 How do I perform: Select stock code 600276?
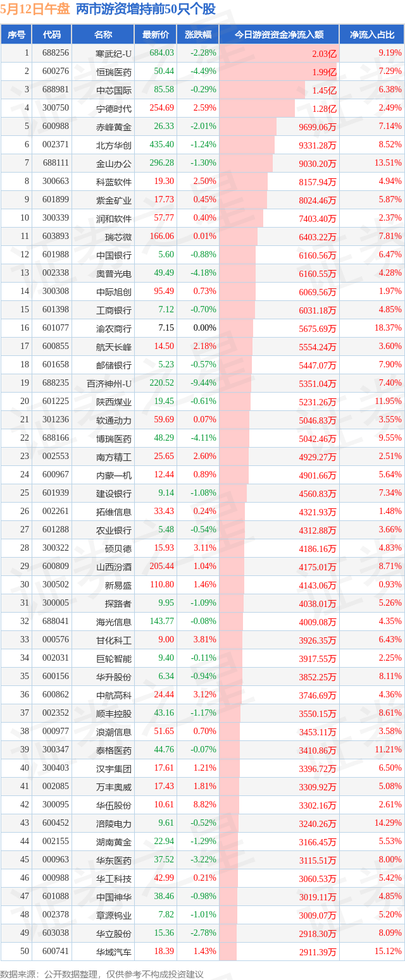coord(56,71)
